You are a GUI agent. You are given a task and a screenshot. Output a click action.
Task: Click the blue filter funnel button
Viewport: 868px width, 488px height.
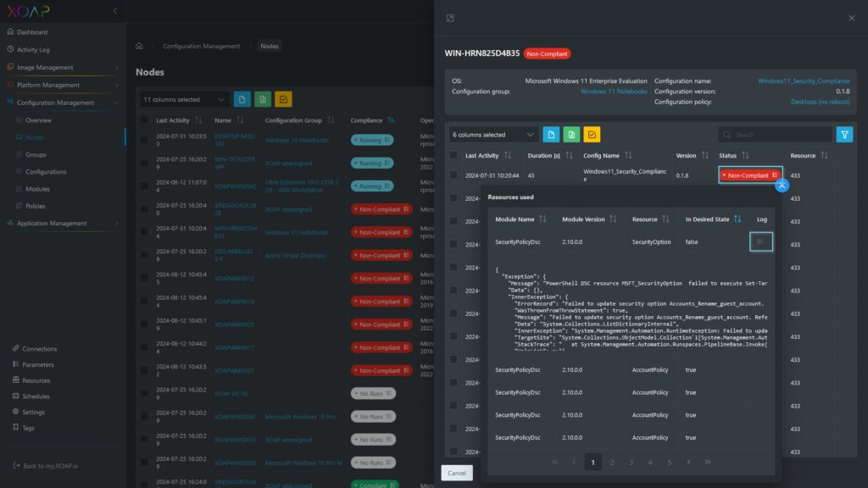(x=844, y=135)
